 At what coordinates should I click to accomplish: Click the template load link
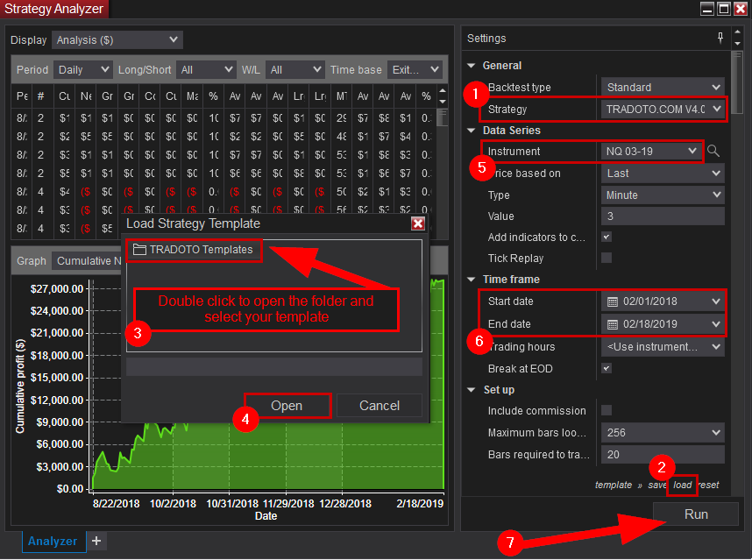[683, 485]
